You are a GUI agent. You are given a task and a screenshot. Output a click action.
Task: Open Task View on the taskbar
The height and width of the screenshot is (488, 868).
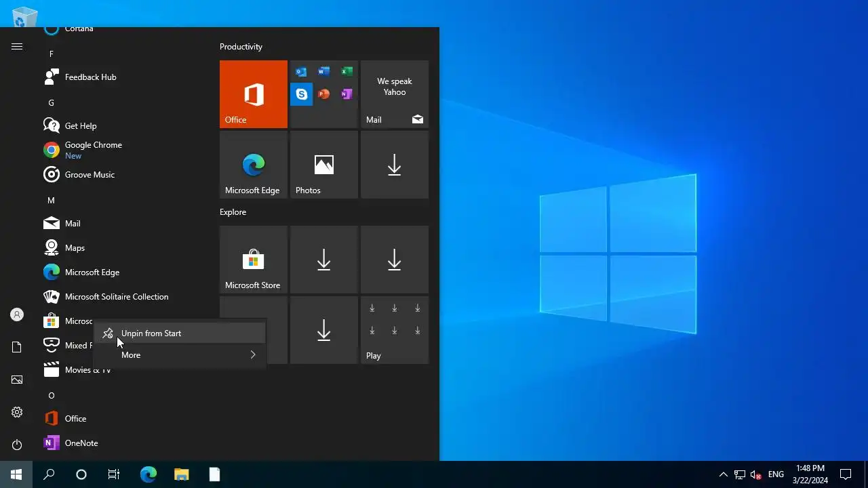pos(114,474)
